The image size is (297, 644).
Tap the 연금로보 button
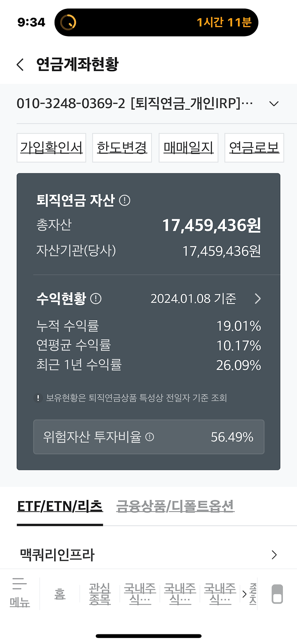tap(254, 147)
